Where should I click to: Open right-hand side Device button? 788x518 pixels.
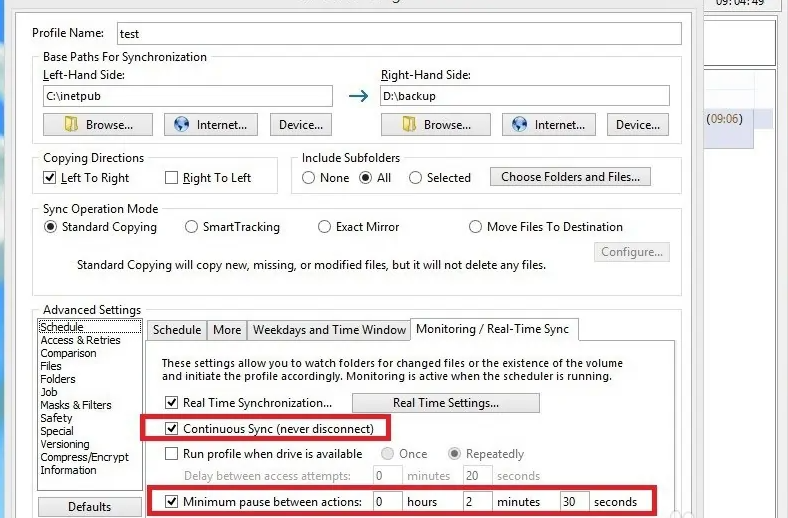tap(638, 125)
